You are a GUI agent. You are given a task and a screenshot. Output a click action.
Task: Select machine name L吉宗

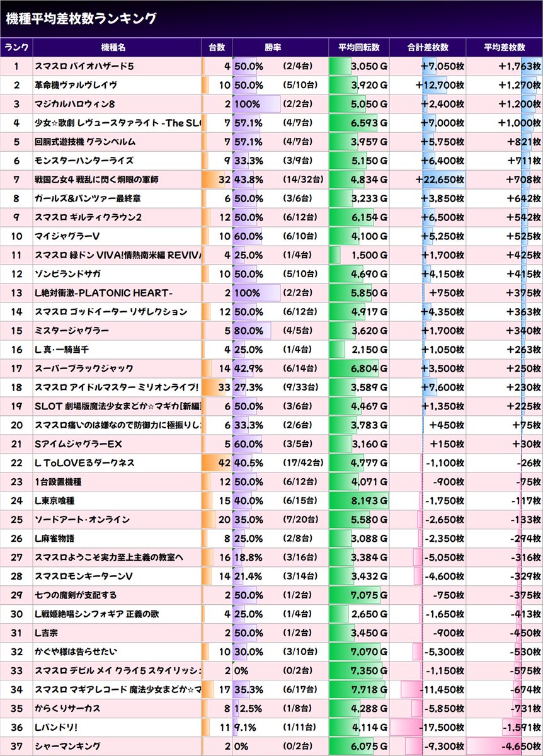47,633
